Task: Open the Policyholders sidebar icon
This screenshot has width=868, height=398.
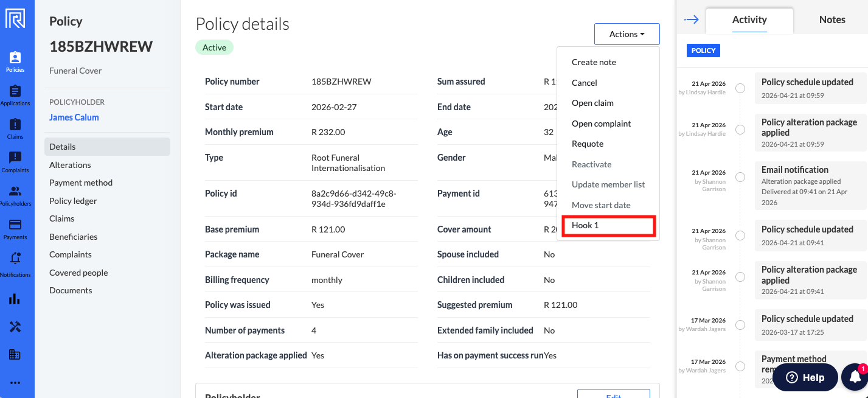Action: point(15,195)
